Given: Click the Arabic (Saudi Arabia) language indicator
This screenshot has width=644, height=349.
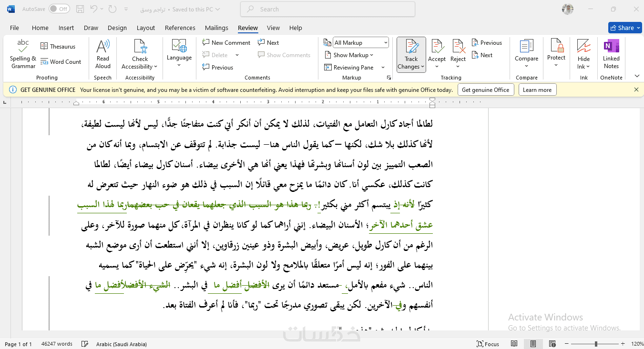Looking at the screenshot, I should (122, 344).
